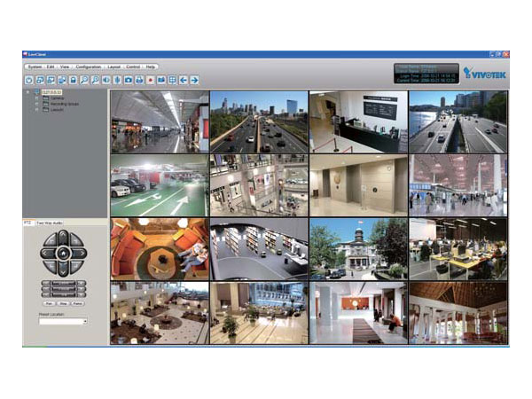Expand the Camera tree node
The height and width of the screenshot is (399, 532).
(x=36, y=98)
